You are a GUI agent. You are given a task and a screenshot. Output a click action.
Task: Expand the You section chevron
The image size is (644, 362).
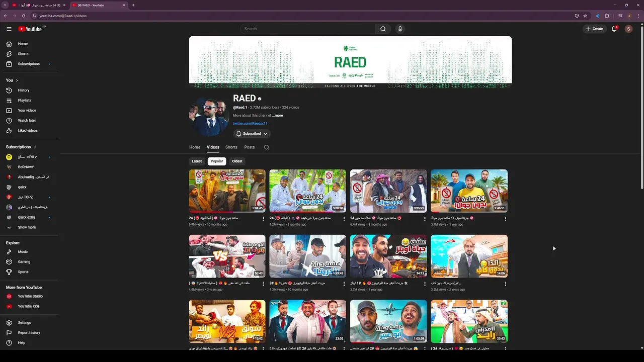click(x=17, y=80)
